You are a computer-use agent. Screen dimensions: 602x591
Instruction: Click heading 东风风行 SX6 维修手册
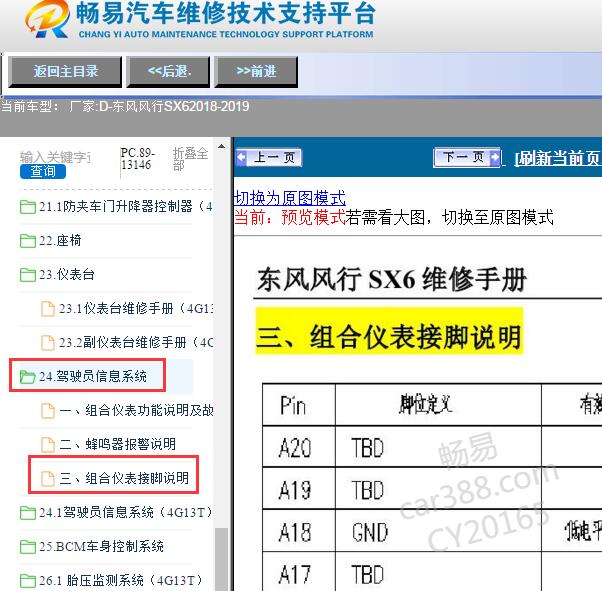tap(392, 279)
